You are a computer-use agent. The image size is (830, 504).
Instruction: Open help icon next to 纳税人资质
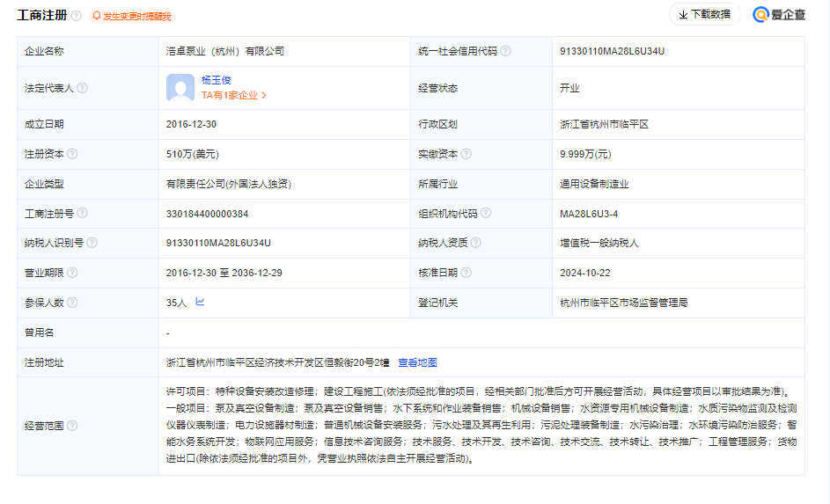click(x=476, y=243)
